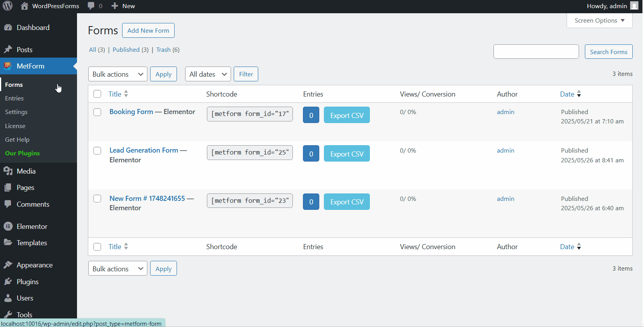This screenshot has width=644, height=327.
Task: Click the WordPress logo icon
Action: click(x=8, y=6)
